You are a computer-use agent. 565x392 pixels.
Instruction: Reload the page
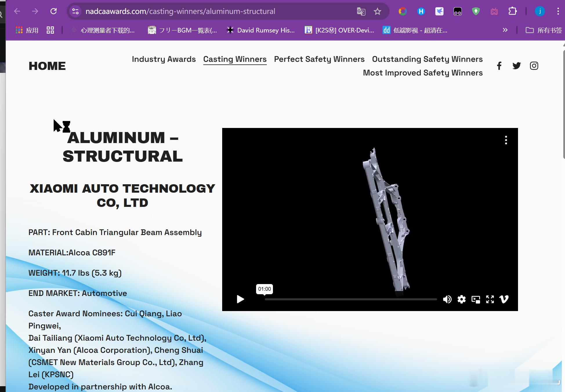click(x=53, y=11)
